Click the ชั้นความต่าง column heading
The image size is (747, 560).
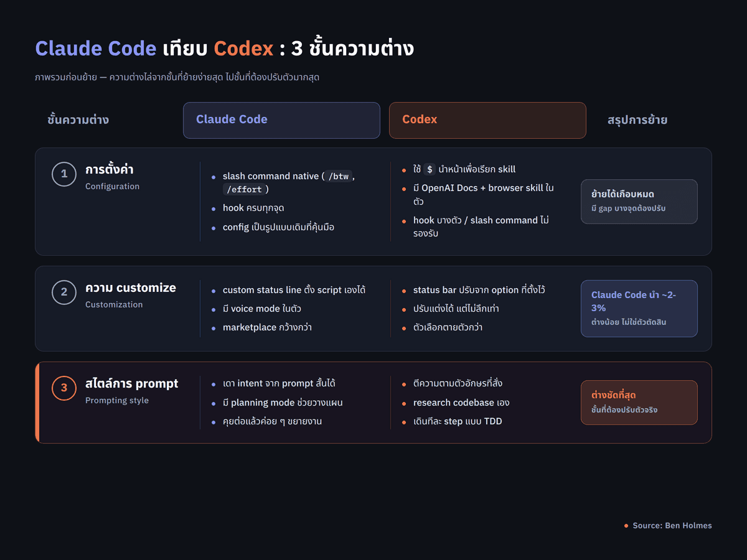[78, 120]
